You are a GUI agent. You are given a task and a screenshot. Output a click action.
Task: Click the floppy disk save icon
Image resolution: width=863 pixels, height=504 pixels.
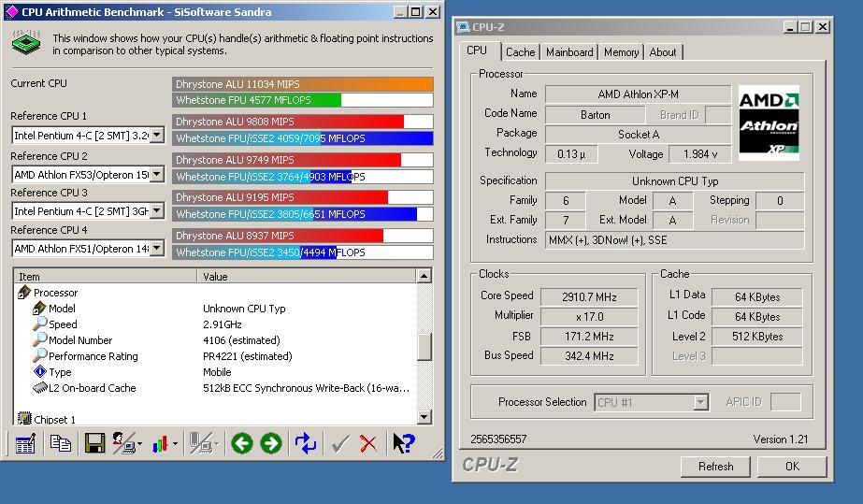click(94, 443)
